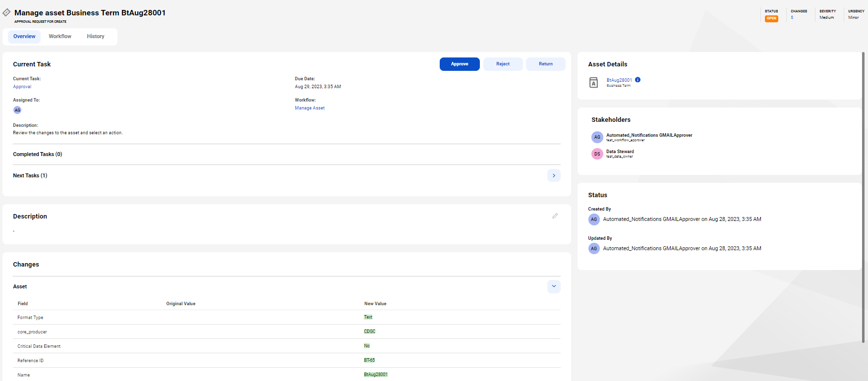
Task: Click the due date Aug 29, 2023, 3:35 AM
Action: 318,87
